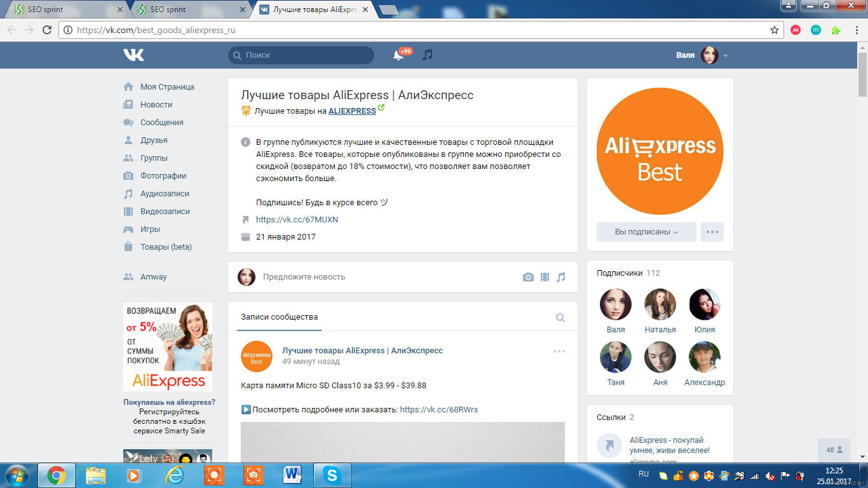Open the Ссылки section header
The image size is (868, 488).
(615, 417)
